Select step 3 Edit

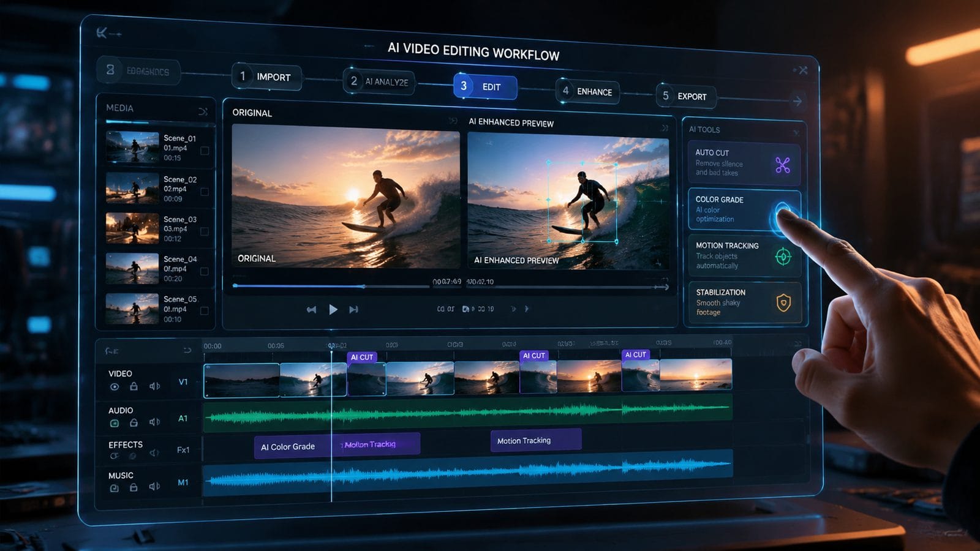tap(485, 86)
